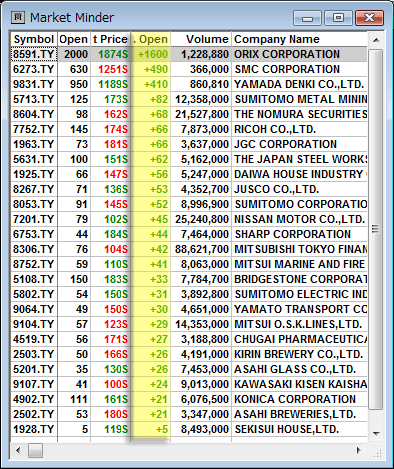Select symbol 1928.TY
Viewport: 394px width, 469px height.
pos(34,429)
